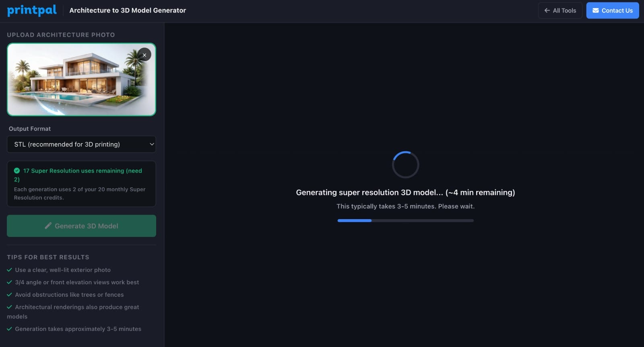
Task: Click the back arrow icon in All Tools
Action: (547, 10)
